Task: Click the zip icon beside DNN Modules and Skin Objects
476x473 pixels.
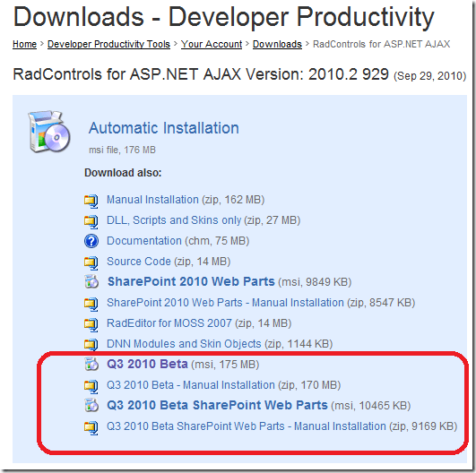Action: 91,344
